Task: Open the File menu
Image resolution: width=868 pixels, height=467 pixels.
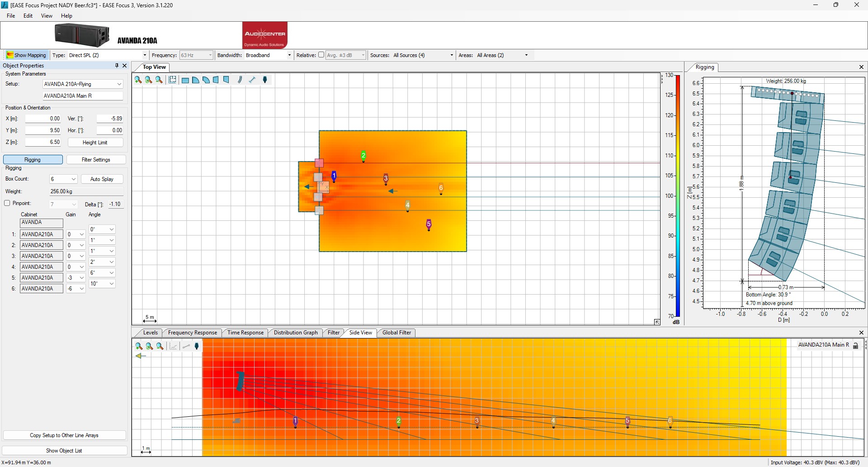Action: pyautogui.click(x=11, y=16)
